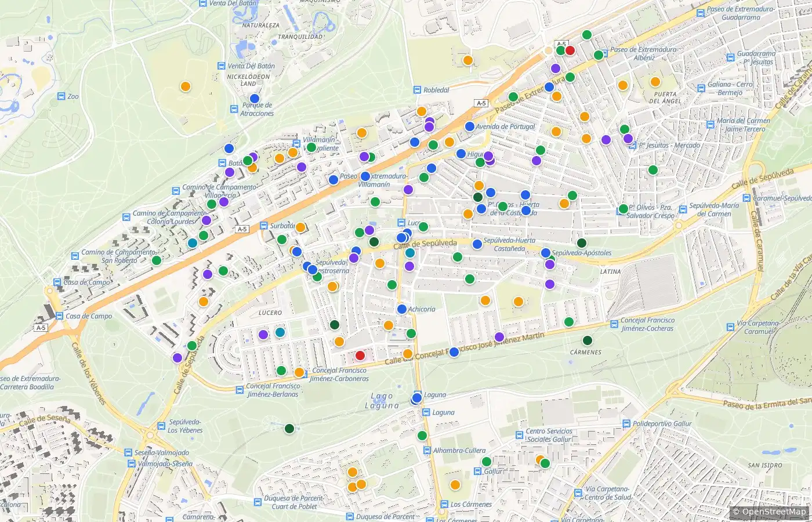812x522 pixels.
Task: Click the Concejal Francisco Jiménez-Cocheras stop icon
Action: pos(614,324)
